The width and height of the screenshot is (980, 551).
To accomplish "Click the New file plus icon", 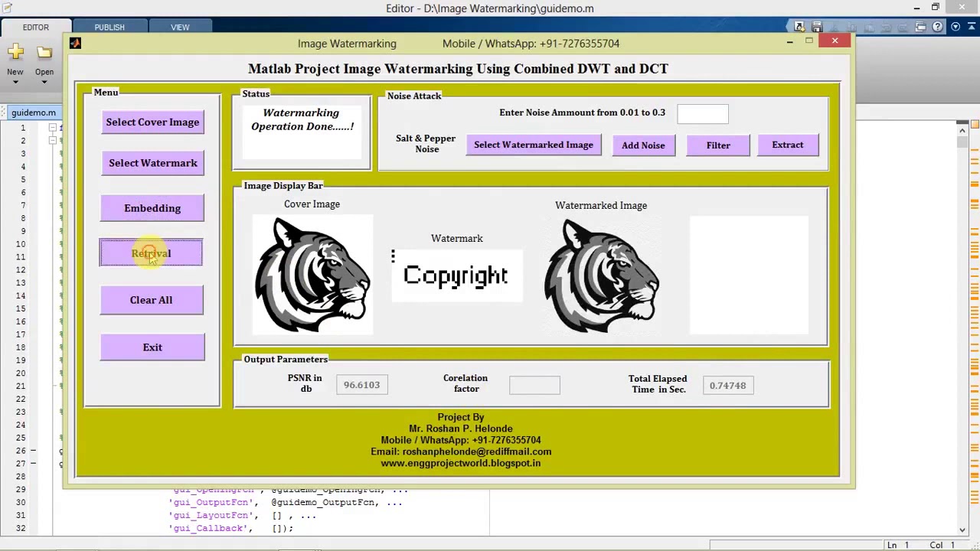I will [15, 52].
